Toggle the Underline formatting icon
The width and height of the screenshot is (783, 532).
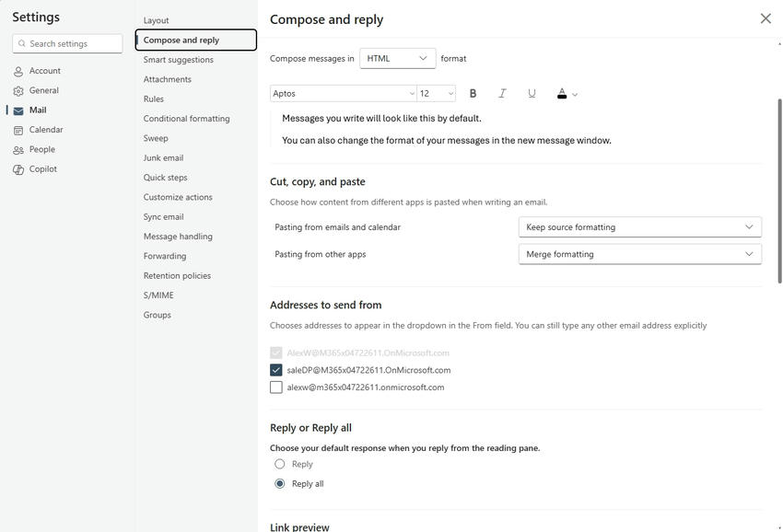point(532,94)
